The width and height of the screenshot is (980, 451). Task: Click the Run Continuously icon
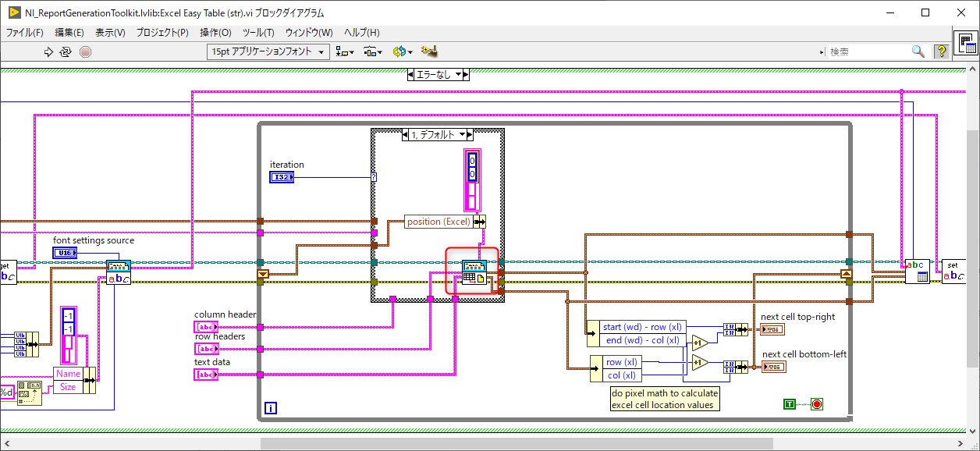pyautogui.click(x=66, y=51)
